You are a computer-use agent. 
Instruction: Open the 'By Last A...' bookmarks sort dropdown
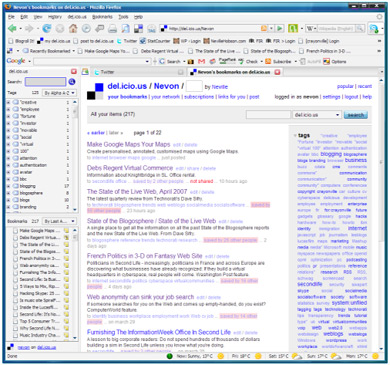(60, 221)
